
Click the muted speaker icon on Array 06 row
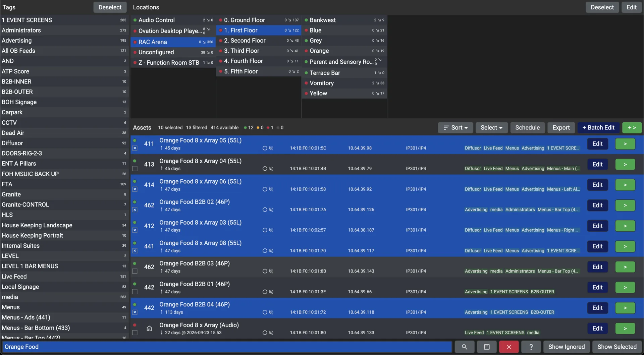click(x=271, y=189)
